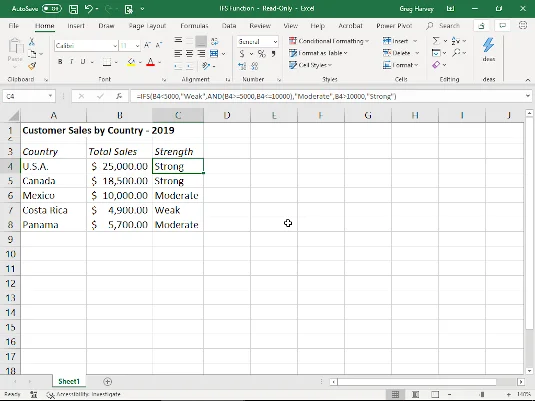Open the Formulas ribbon tab
Viewport: 535px width, 401px height.
pos(194,26)
